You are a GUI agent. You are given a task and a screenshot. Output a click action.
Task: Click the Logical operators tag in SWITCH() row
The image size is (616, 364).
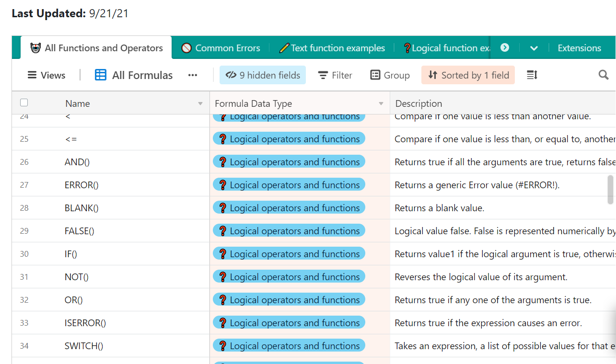coord(289,346)
